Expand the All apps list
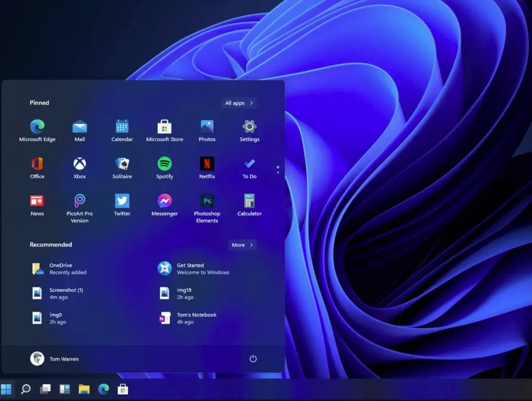532x401 pixels. click(x=239, y=103)
